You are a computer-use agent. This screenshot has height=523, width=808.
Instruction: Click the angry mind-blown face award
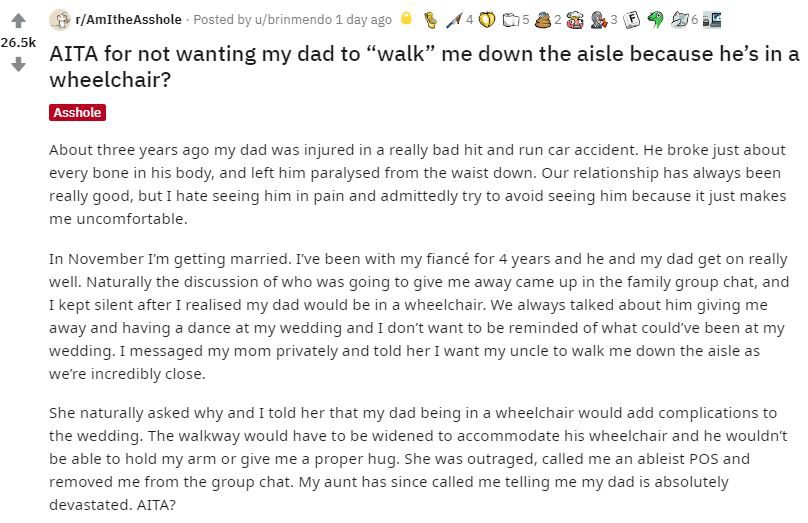[575, 20]
